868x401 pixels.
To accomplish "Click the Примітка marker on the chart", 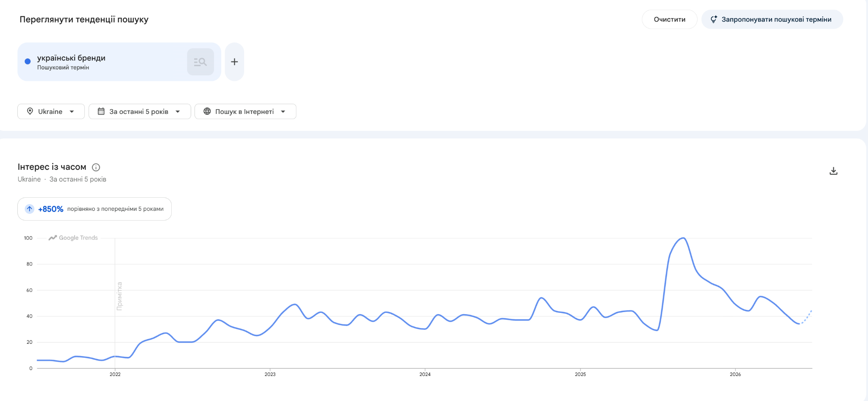I will pos(120,296).
